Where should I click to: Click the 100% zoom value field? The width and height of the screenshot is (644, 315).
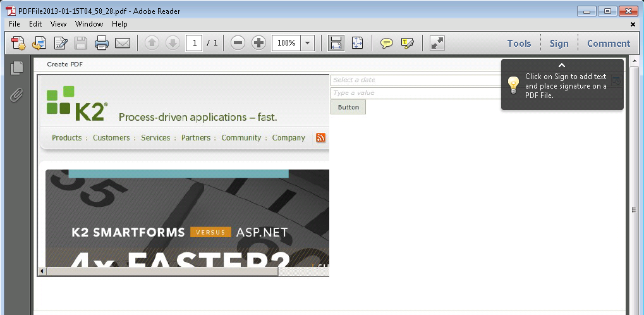point(286,43)
